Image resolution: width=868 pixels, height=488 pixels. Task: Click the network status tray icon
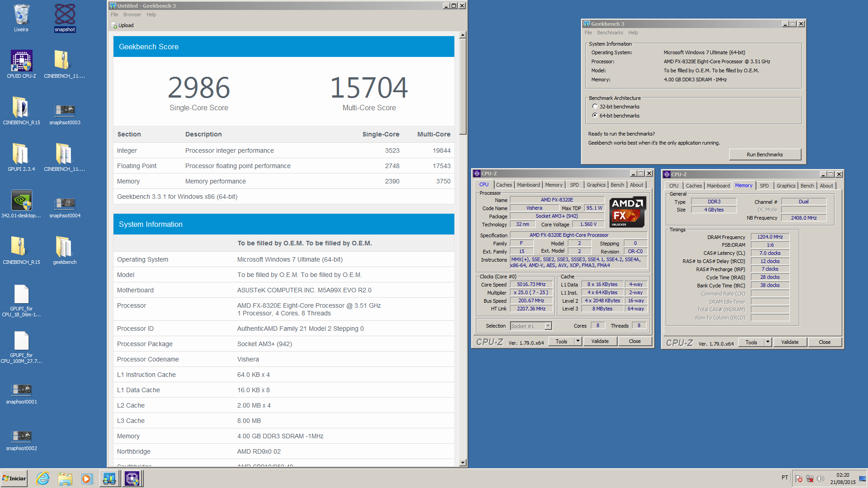pos(810,479)
